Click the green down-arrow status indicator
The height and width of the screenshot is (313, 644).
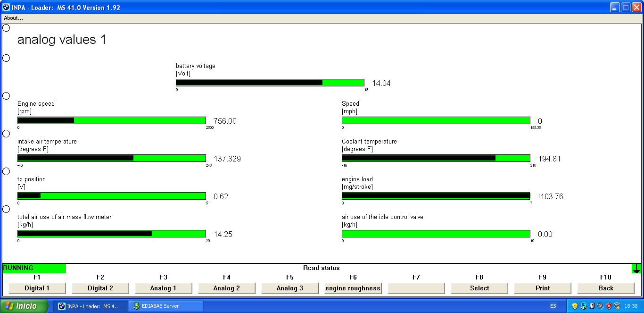click(x=636, y=268)
